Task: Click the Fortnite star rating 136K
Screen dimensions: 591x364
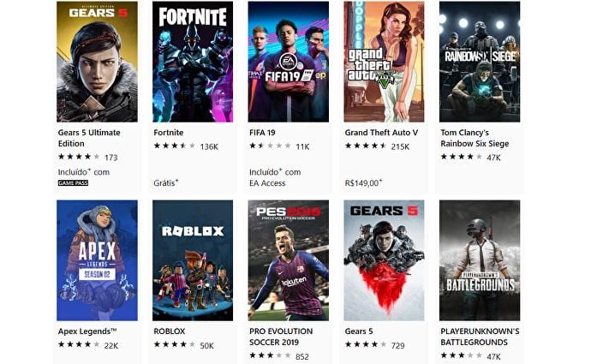Action: [x=186, y=146]
